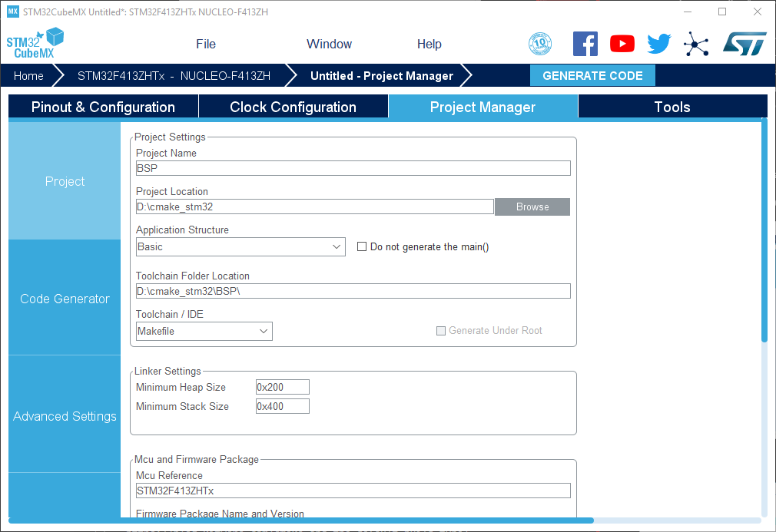The width and height of the screenshot is (776, 532).
Task: Switch to Clock Configuration tab
Action: pos(293,107)
